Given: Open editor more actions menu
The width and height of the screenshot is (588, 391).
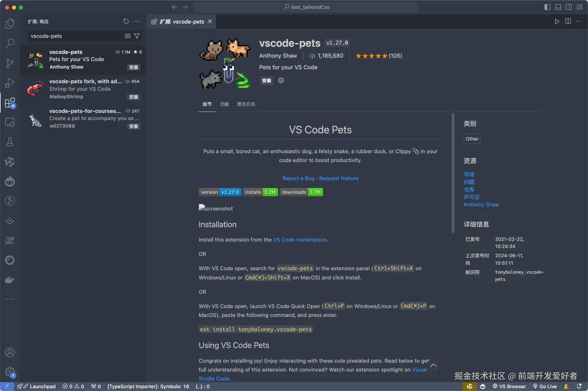Looking at the screenshot, I should (x=578, y=21).
